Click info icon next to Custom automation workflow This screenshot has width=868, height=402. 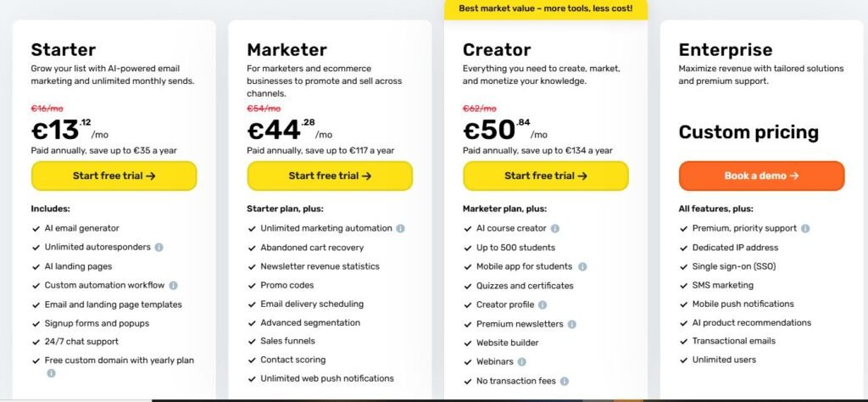pos(173,286)
